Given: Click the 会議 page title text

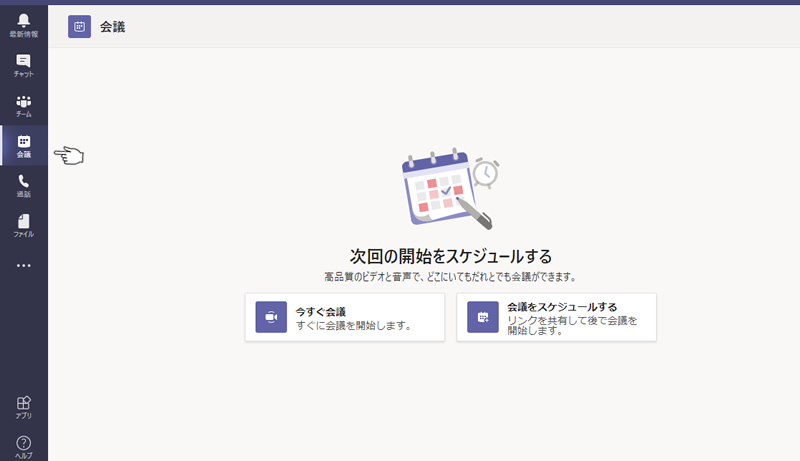Looking at the screenshot, I should [112, 27].
